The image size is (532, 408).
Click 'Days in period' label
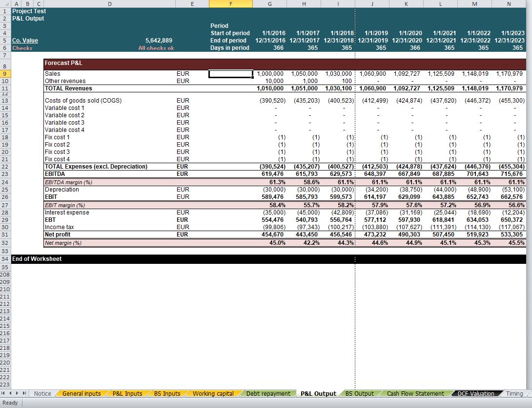click(x=230, y=48)
